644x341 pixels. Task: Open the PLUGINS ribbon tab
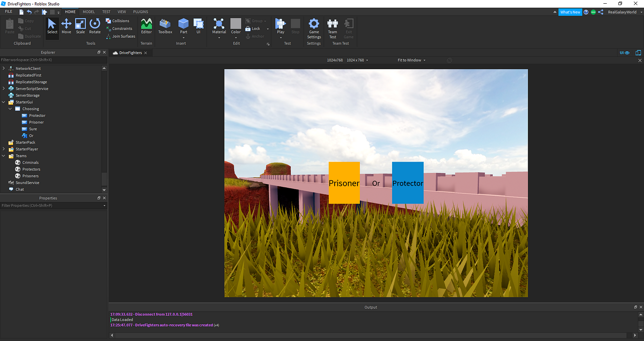click(x=140, y=12)
